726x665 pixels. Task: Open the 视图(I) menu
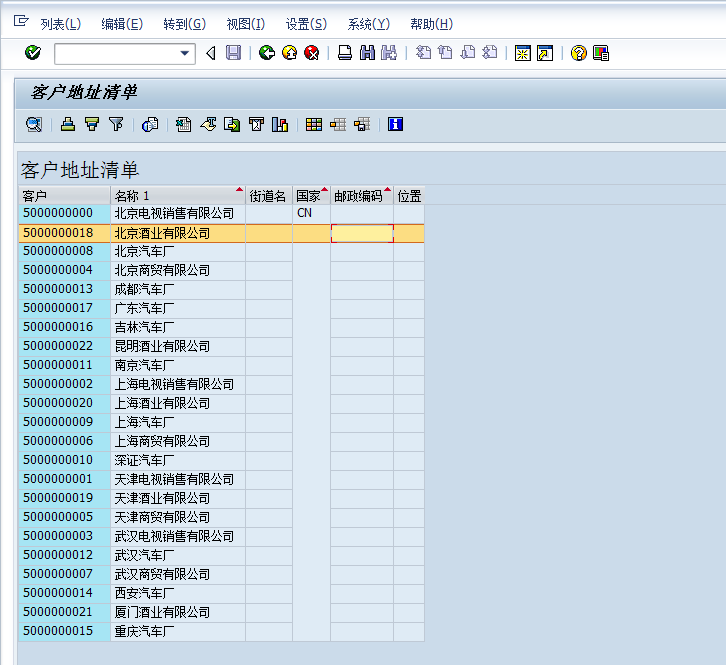245,24
